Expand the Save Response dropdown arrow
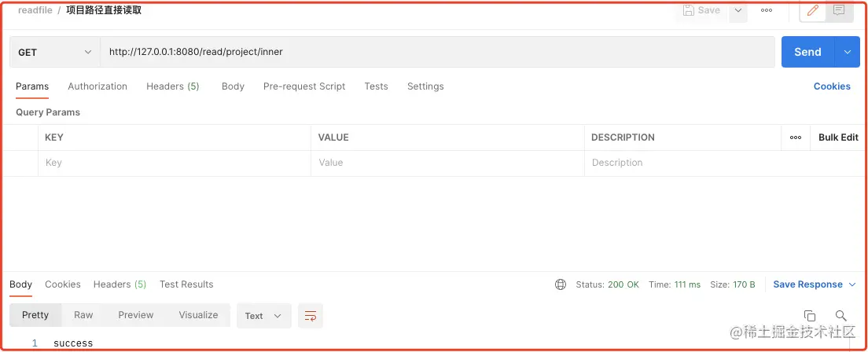Screen dimensions: 868x352 point(853,284)
